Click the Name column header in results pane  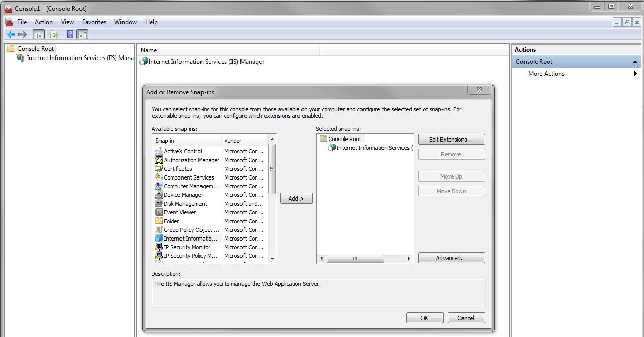coord(228,50)
